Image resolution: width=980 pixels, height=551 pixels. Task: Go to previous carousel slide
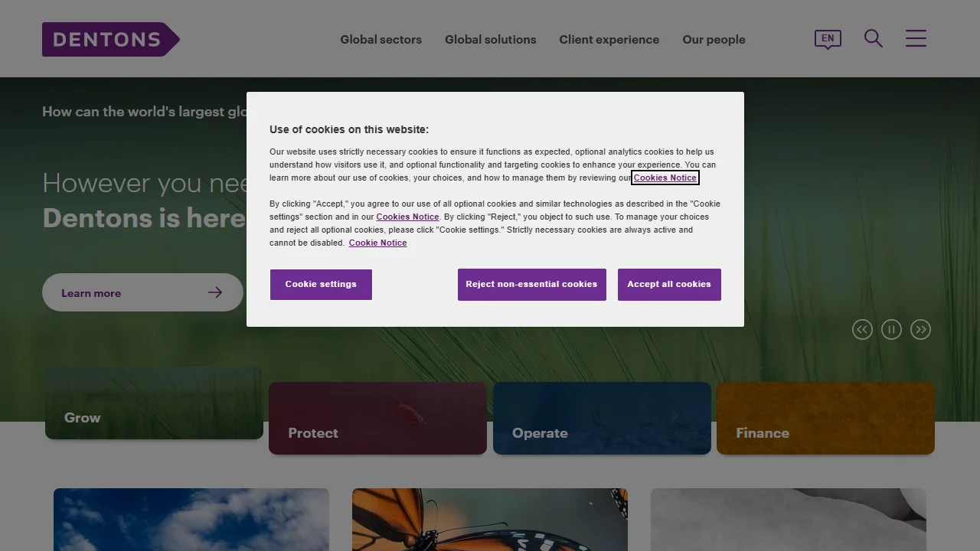[x=862, y=329]
